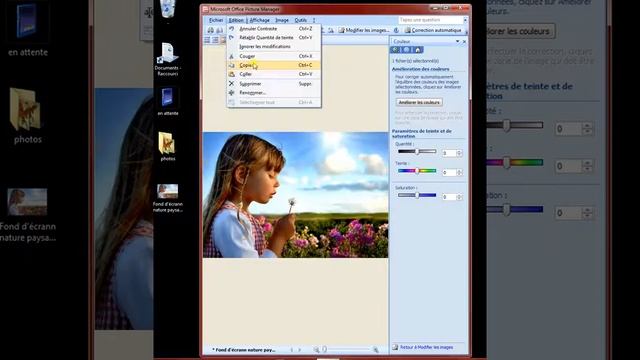Click the first toolbar icon under Fichier
Viewport: 640px width, 360px height.
(x=211, y=30)
